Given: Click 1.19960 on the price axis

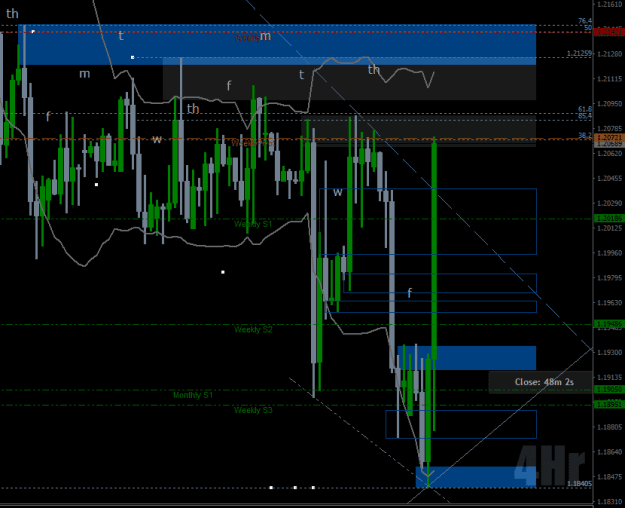Looking at the screenshot, I should [x=610, y=253].
